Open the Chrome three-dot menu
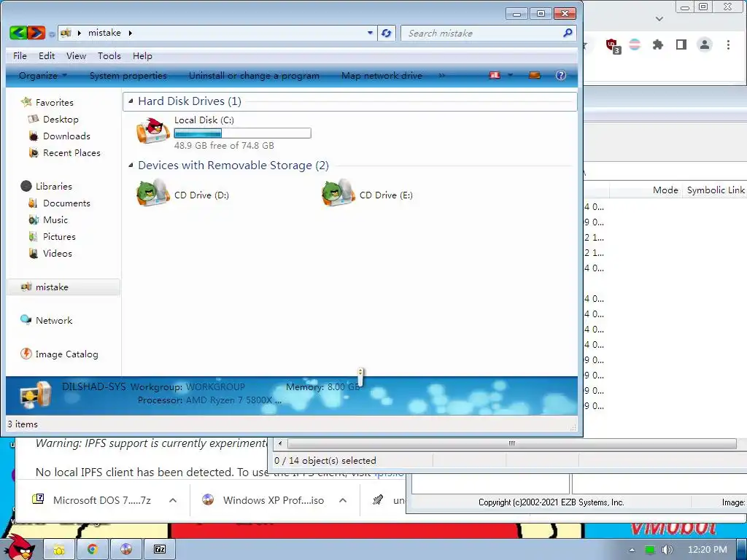This screenshot has height=560, width=747. click(x=728, y=44)
